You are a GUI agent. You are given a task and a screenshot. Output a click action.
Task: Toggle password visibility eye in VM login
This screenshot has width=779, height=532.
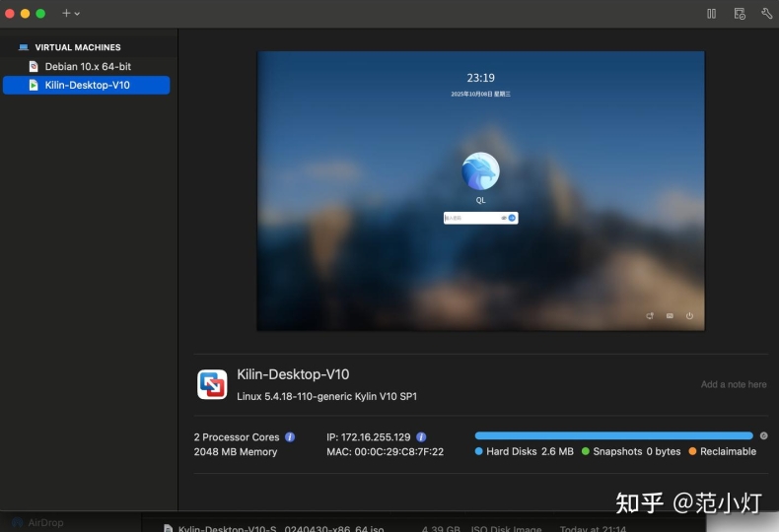click(x=504, y=218)
